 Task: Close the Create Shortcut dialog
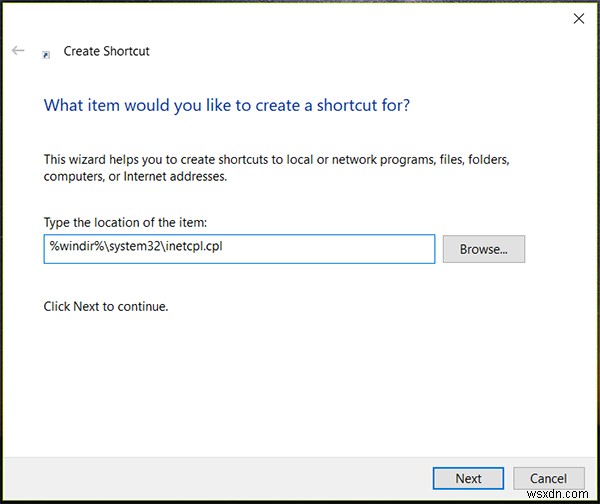click(579, 18)
